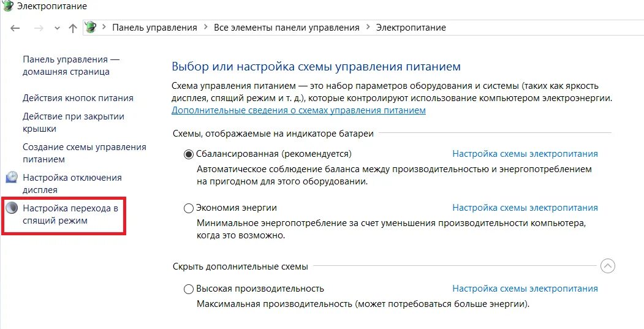Click the back navigation arrow
Viewport: 644px width, 329px height.
coord(16,28)
